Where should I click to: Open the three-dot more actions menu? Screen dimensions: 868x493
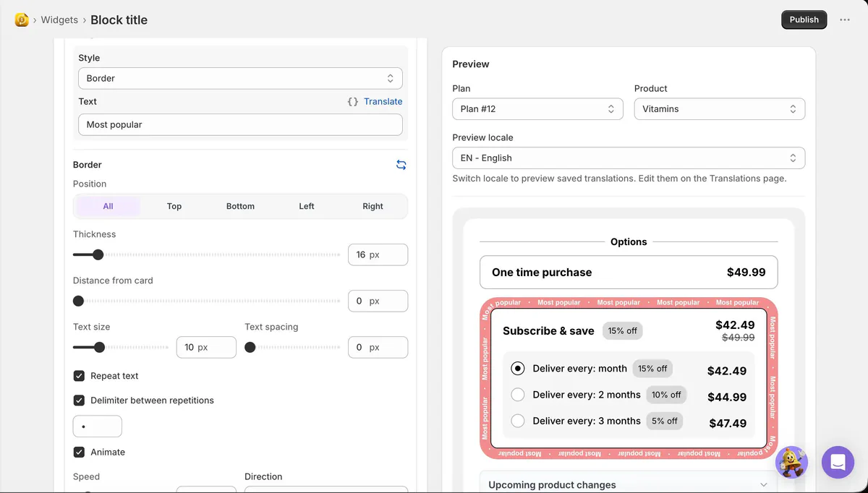pos(845,20)
